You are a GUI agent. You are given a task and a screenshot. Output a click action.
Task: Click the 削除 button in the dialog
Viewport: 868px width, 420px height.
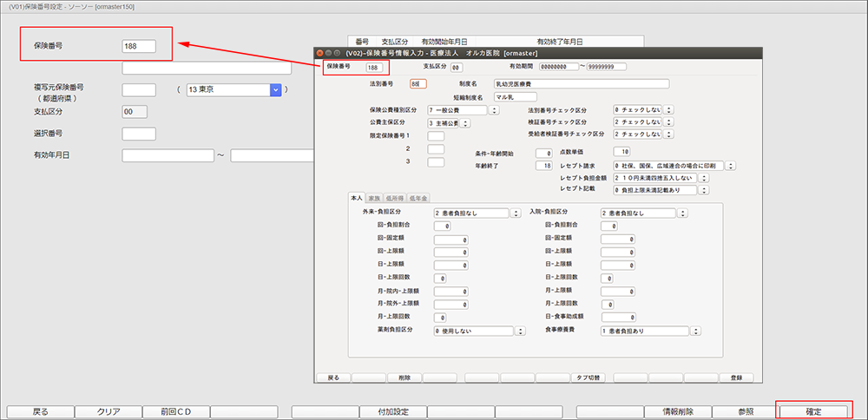[x=404, y=378]
